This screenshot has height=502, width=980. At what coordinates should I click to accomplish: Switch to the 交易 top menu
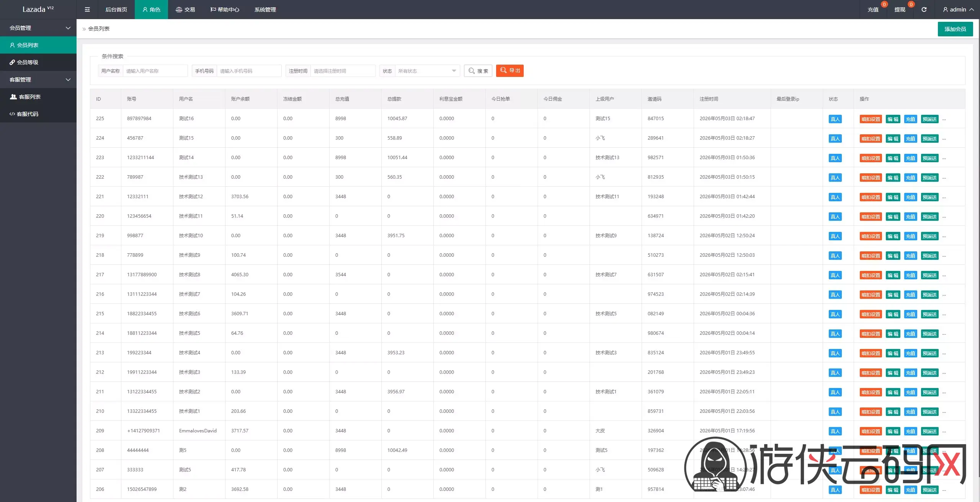coord(185,10)
